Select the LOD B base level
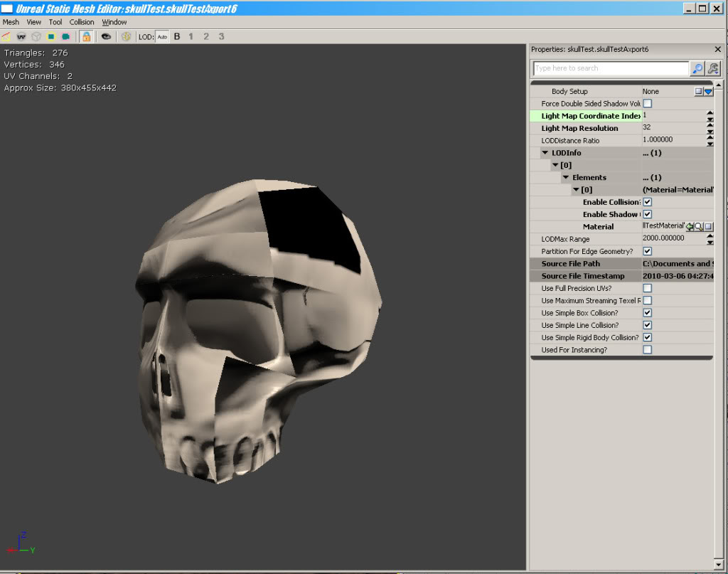728x574 pixels. tap(177, 36)
